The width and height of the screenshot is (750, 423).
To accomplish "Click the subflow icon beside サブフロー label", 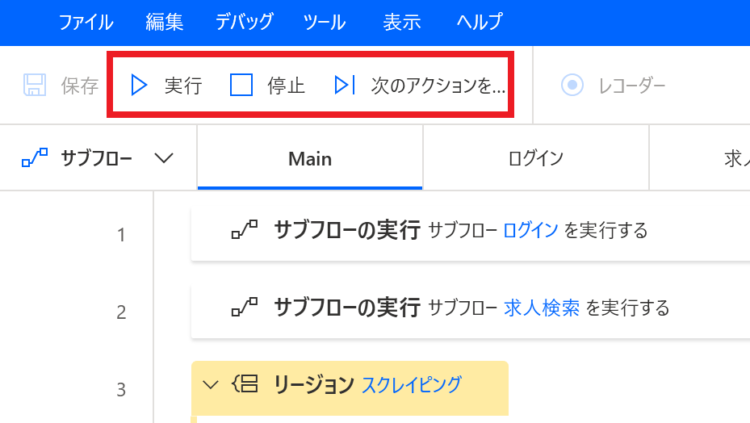I will point(35,157).
